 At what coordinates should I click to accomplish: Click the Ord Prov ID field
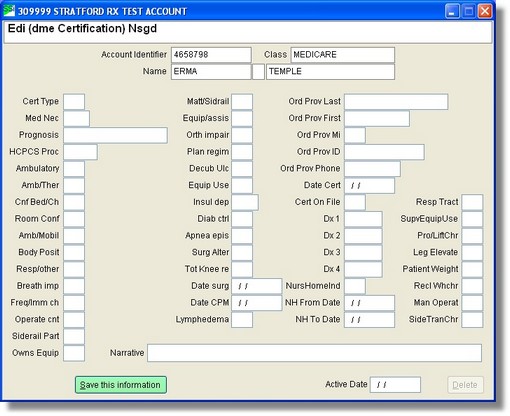[384, 152]
